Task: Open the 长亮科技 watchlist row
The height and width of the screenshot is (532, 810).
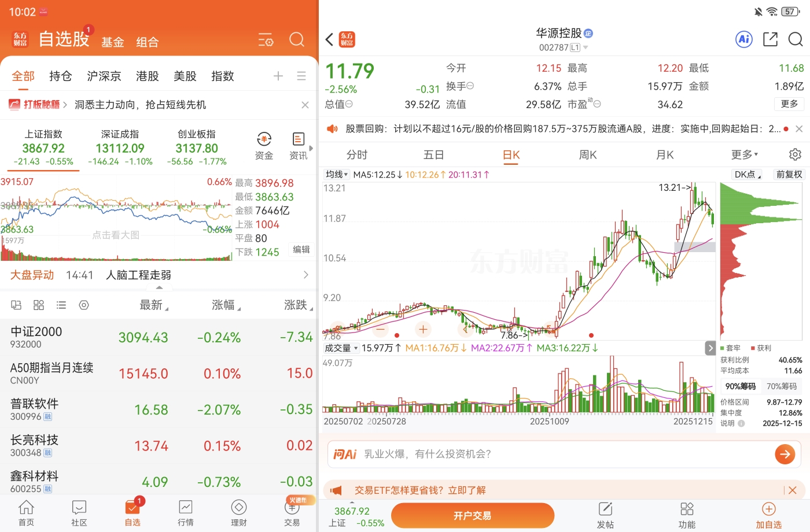Action: (x=159, y=446)
